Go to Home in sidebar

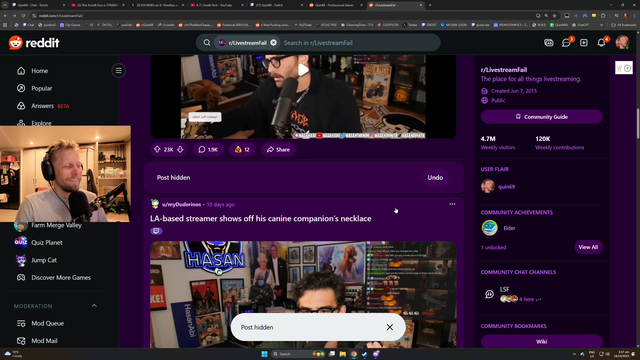[x=40, y=71]
